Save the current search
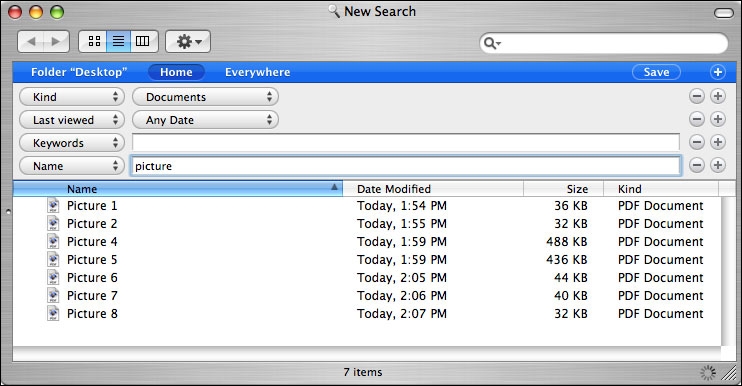The image size is (742, 386). (656, 72)
